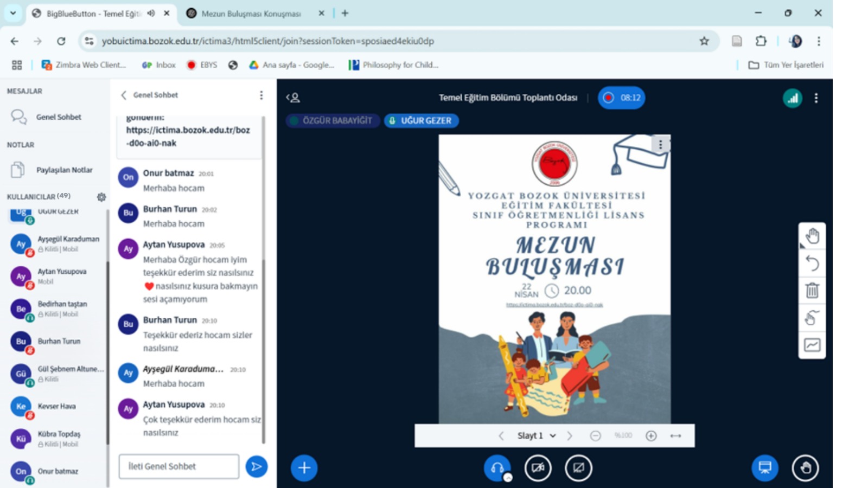Click the address bar URL

tap(267, 41)
